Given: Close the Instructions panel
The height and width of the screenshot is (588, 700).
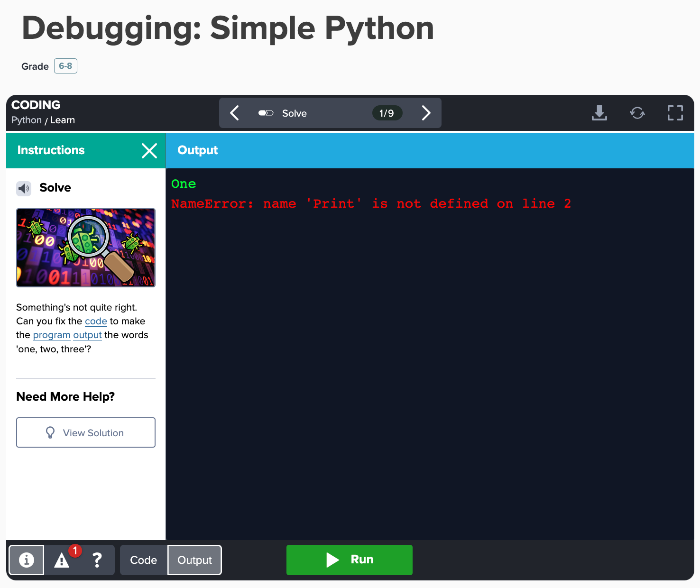Looking at the screenshot, I should click(x=149, y=151).
